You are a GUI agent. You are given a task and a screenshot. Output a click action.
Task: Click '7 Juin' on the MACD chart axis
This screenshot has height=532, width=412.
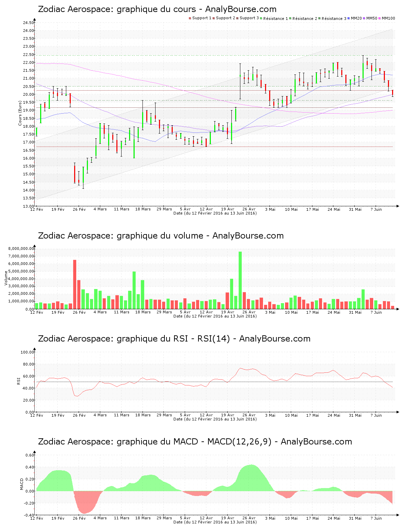pos(376,518)
